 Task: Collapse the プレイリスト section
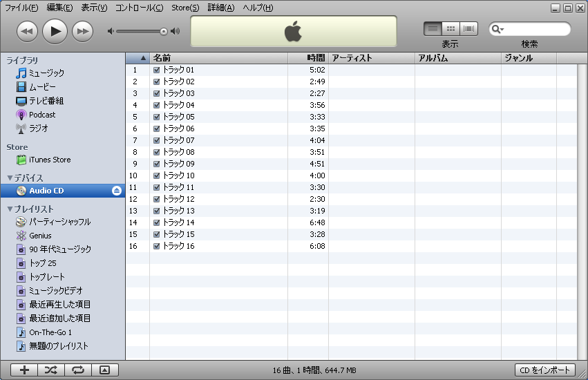[10, 209]
